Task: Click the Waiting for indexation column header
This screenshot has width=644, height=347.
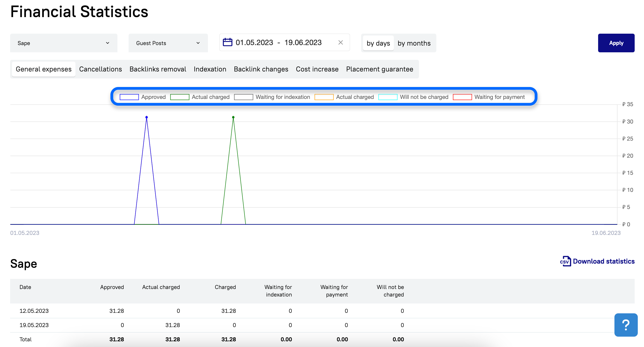Action: 278,291
